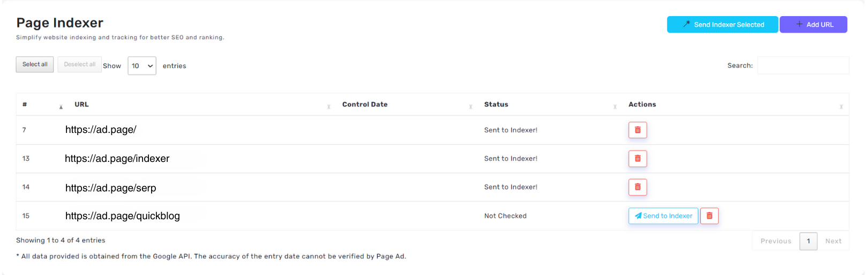Delete the https://ad.page/ row with trash icon
Image resolution: width=868 pixels, height=275 pixels.
[x=637, y=130]
